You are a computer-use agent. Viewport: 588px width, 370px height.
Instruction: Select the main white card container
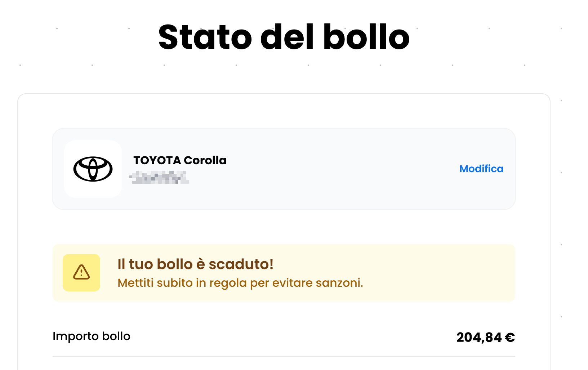point(284,231)
